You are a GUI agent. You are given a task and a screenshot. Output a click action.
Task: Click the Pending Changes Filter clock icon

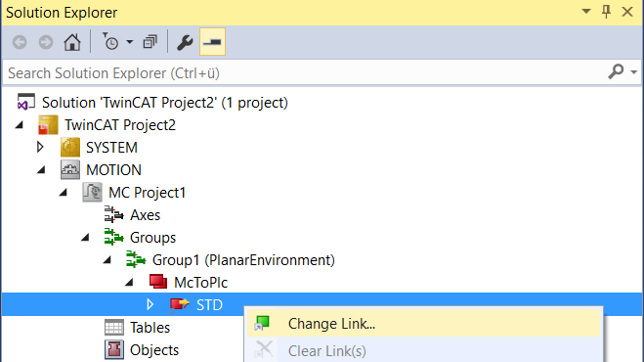[x=110, y=41]
